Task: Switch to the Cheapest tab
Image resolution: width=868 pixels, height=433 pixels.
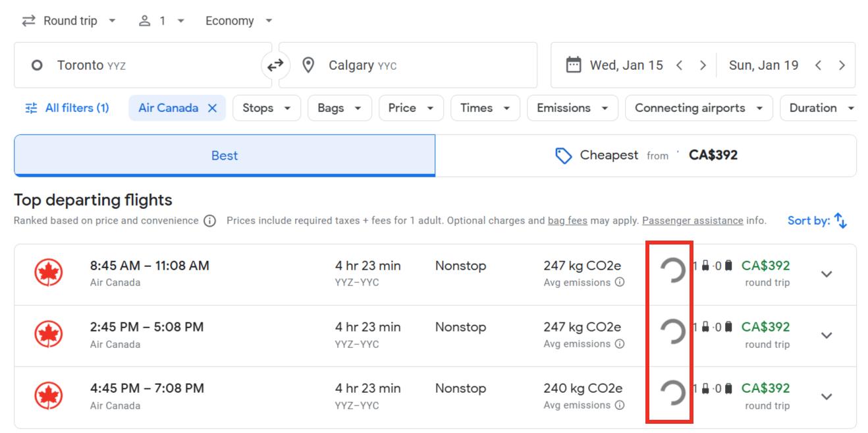Action: click(645, 156)
